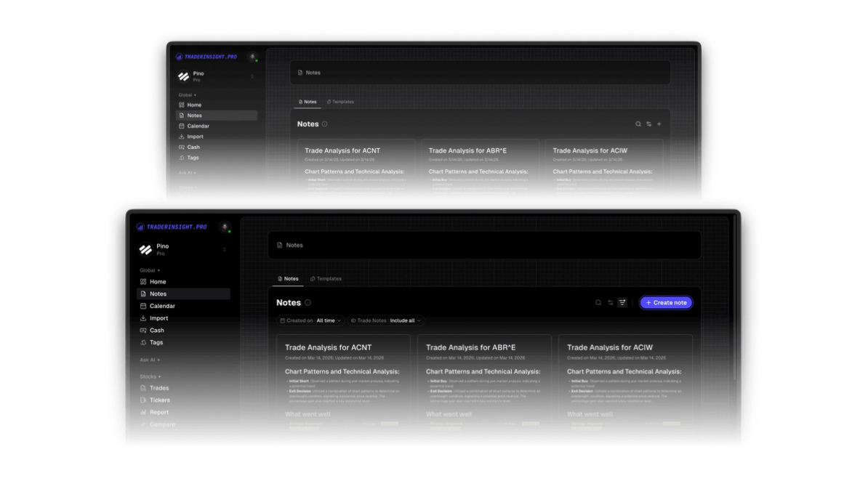Click TRADERINSIGHT.PRO logo in lower window
868x489 pixels.
172,227
